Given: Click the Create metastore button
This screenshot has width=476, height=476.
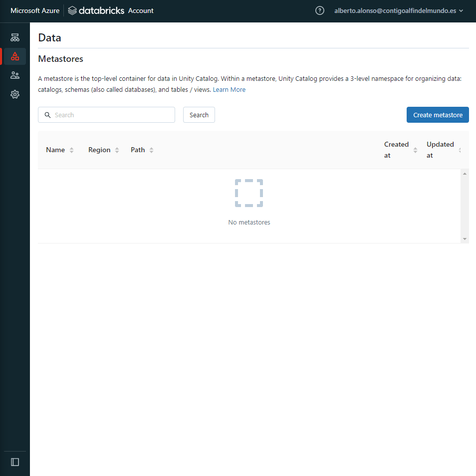Looking at the screenshot, I should tap(438, 115).
